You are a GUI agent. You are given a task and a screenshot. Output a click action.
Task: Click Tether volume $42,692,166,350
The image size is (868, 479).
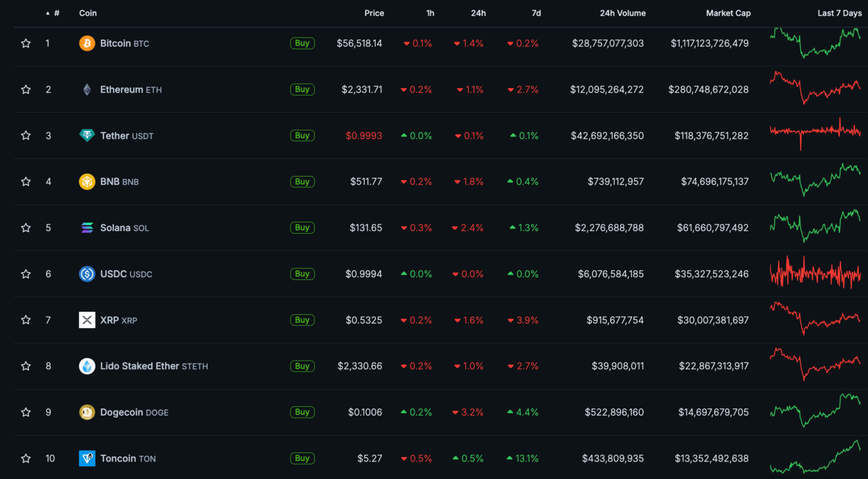point(607,136)
